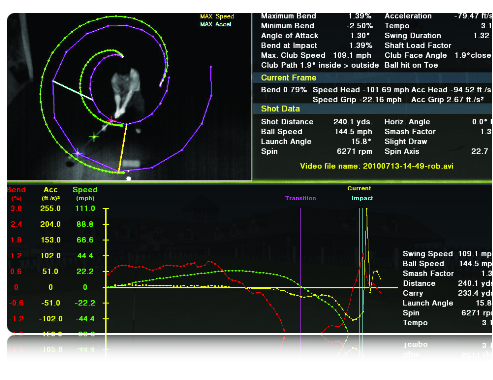Click the Max. Club Speed 109.1 mph reading
Viewport: 493px width, 380px height.
click(x=352, y=55)
